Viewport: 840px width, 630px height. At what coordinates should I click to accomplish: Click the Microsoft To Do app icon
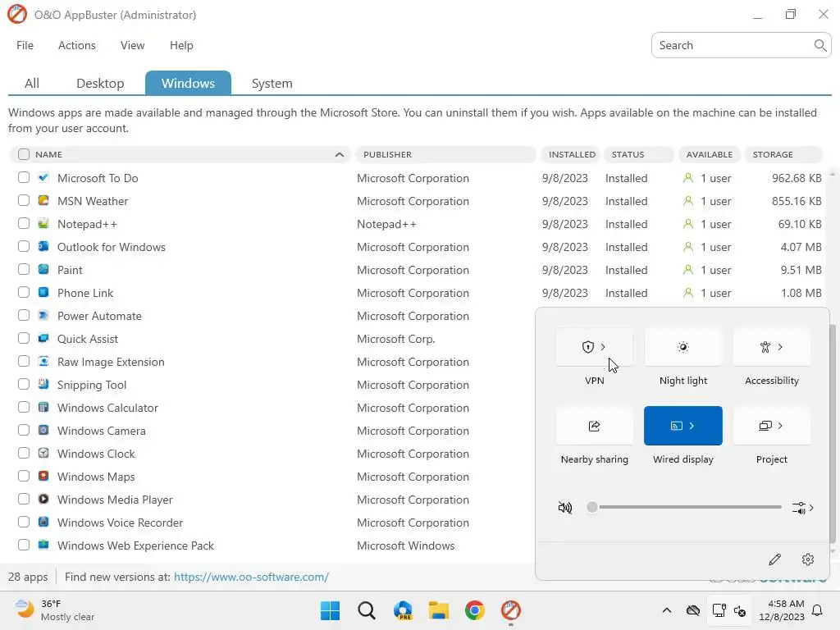click(x=43, y=177)
